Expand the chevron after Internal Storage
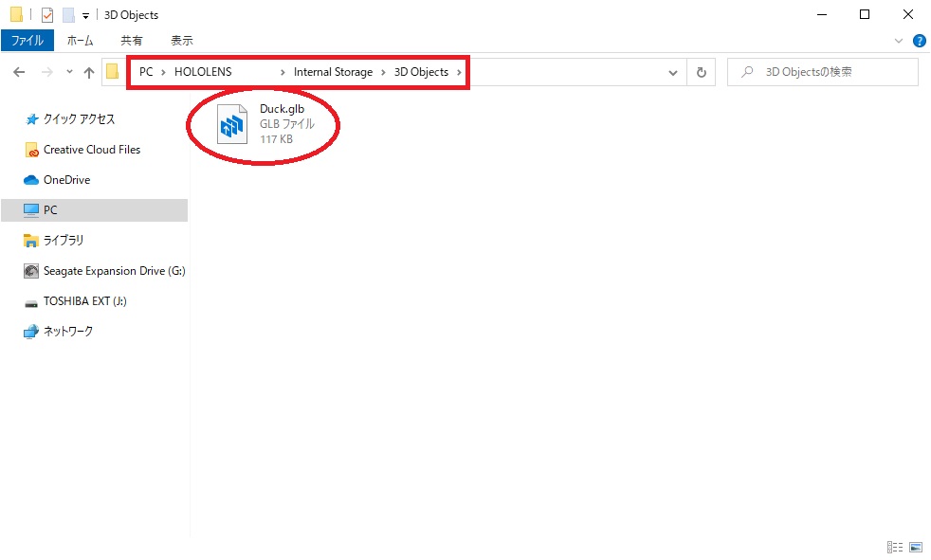Image resolution: width=931 pixels, height=560 pixels. 383,72
